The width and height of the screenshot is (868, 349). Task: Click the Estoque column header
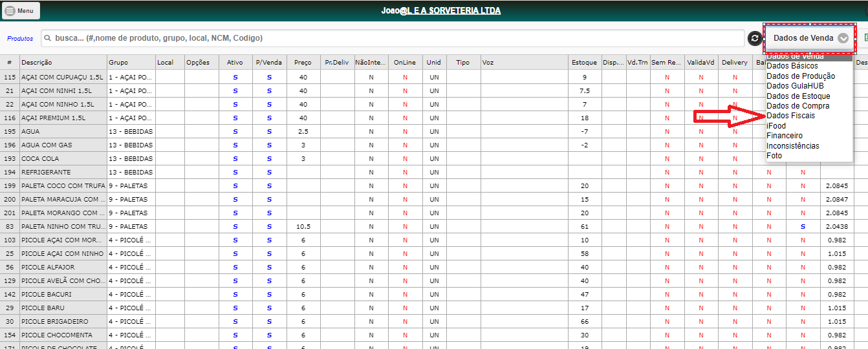584,63
